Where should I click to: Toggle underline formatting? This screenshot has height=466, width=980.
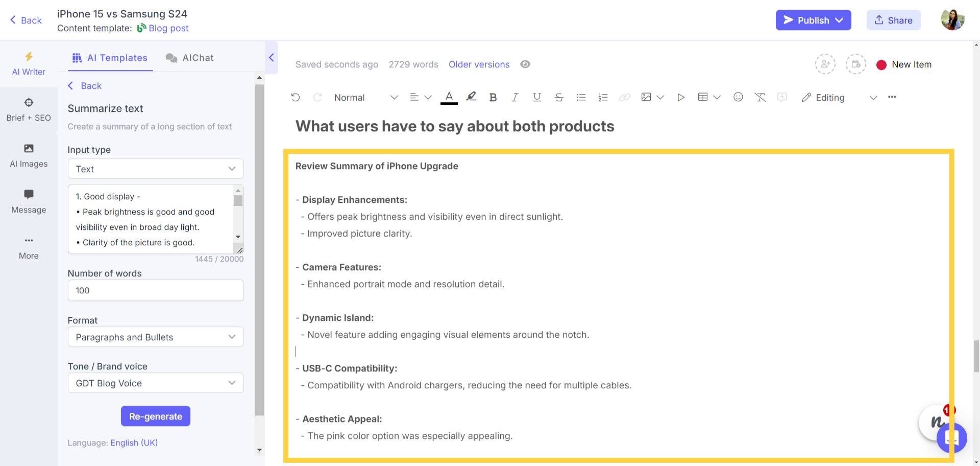[537, 97]
